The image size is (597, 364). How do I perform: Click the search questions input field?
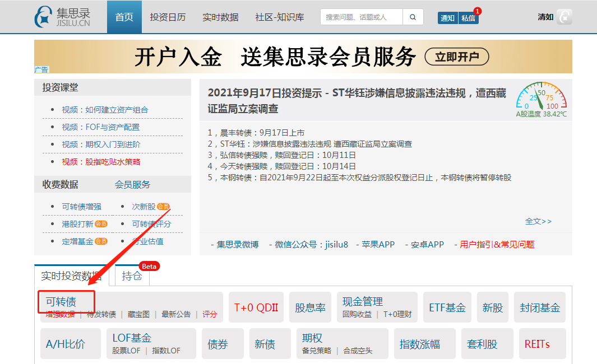point(361,17)
